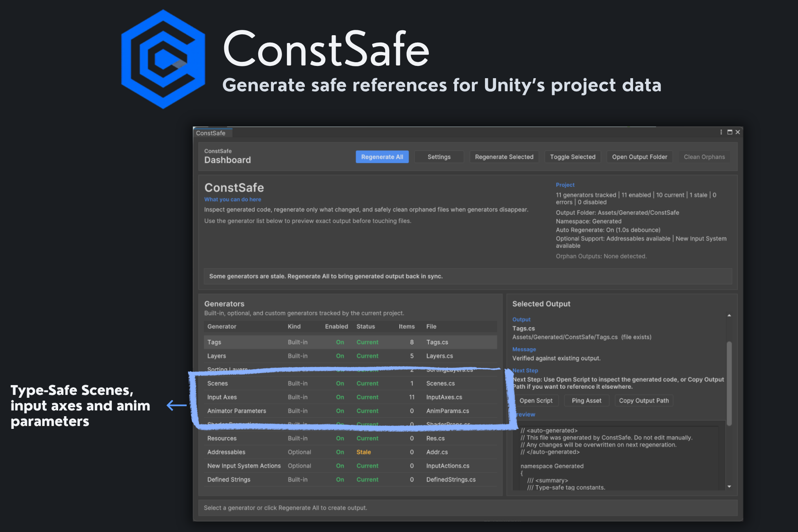798x532 pixels.
Task: Click the Status column header
Action: [365, 327]
